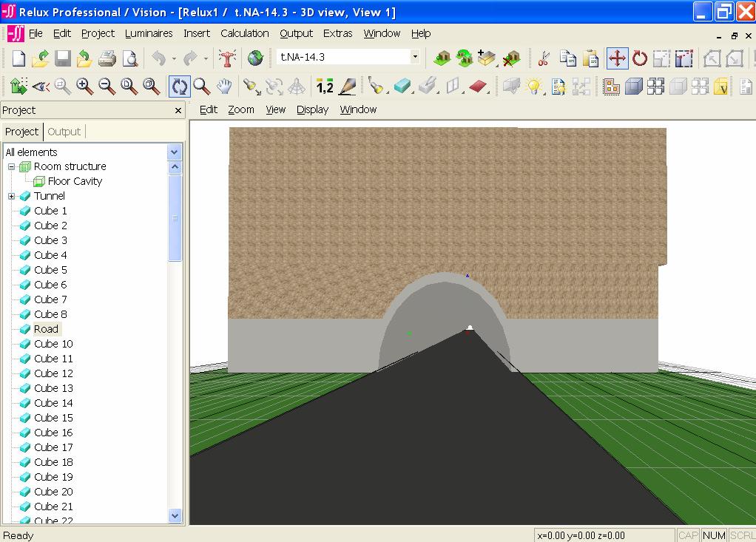Click the blue 3D cube view icon
The width and height of the screenshot is (756, 542).
[633, 87]
